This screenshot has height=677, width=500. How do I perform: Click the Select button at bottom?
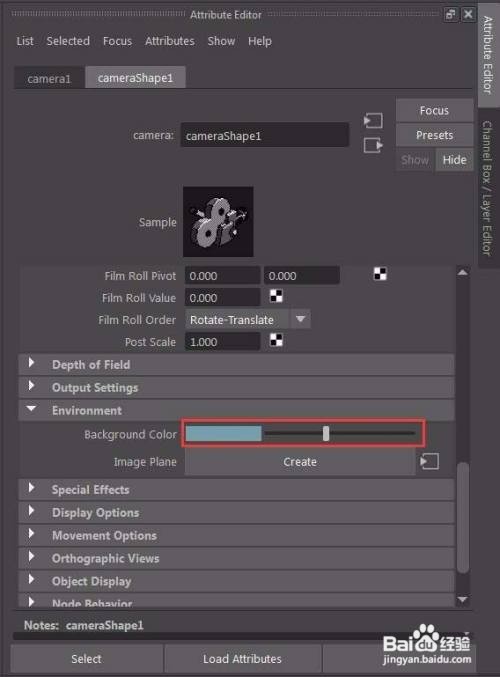point(86,659)
